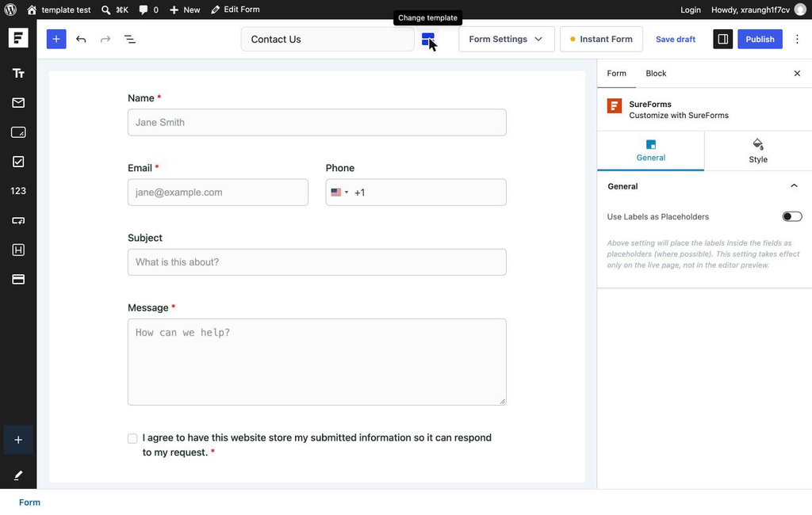The image size is (812, 515).
Task: Check the consent agreement checkbox
Action: coord(132,438)
